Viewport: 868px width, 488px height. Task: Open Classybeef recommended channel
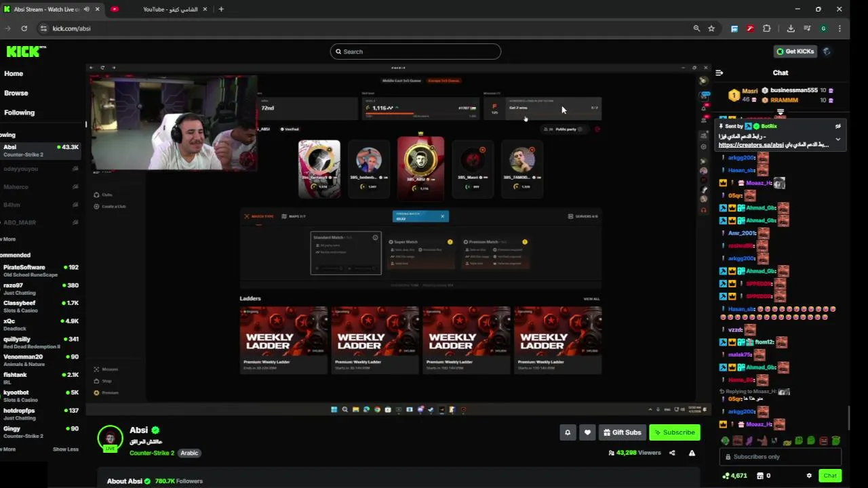point(41,306)
